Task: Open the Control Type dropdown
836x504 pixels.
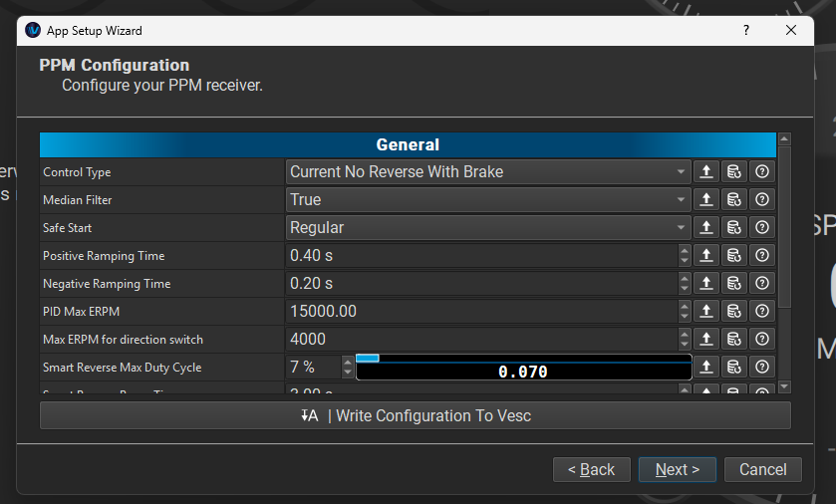Action: (x=487, y=171)
